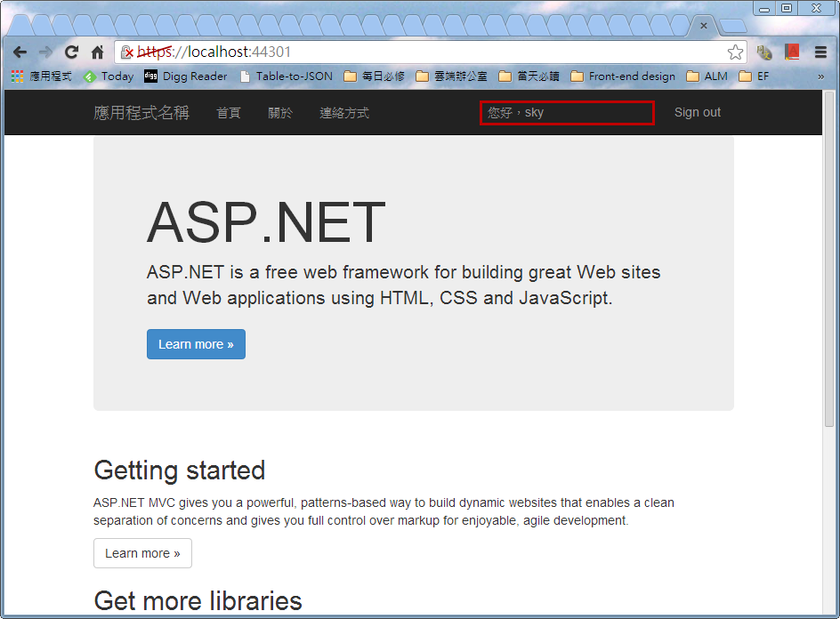Click the ASP.NET large heading
840x619 pixels.
click(x=266, y=222)
